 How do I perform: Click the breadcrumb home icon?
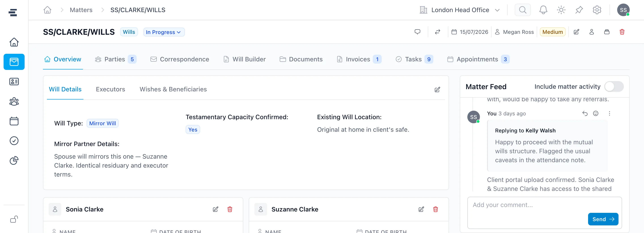47,10
